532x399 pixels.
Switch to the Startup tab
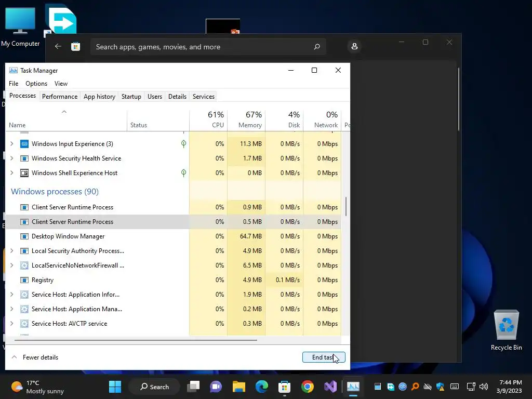click(x=131, y=97)
